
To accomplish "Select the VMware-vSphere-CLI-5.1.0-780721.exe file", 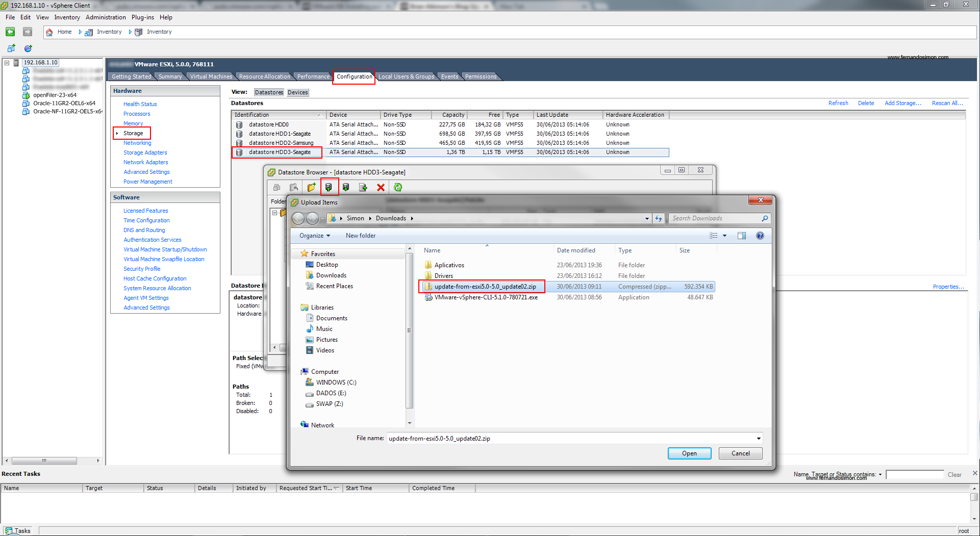I will tap(486, 297).
